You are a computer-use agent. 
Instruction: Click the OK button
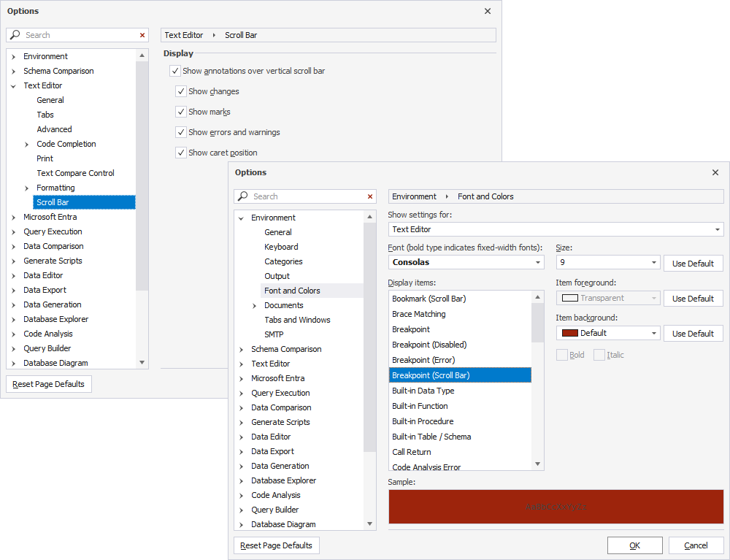(634, 545)
